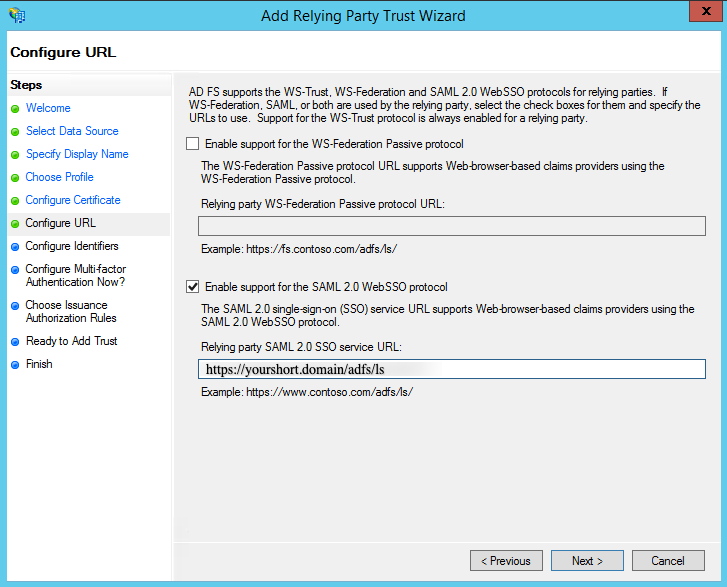The height and width of the screenshot is (587, 727).
Task: Open the Configure Certificate step
Action: (73, 200)
